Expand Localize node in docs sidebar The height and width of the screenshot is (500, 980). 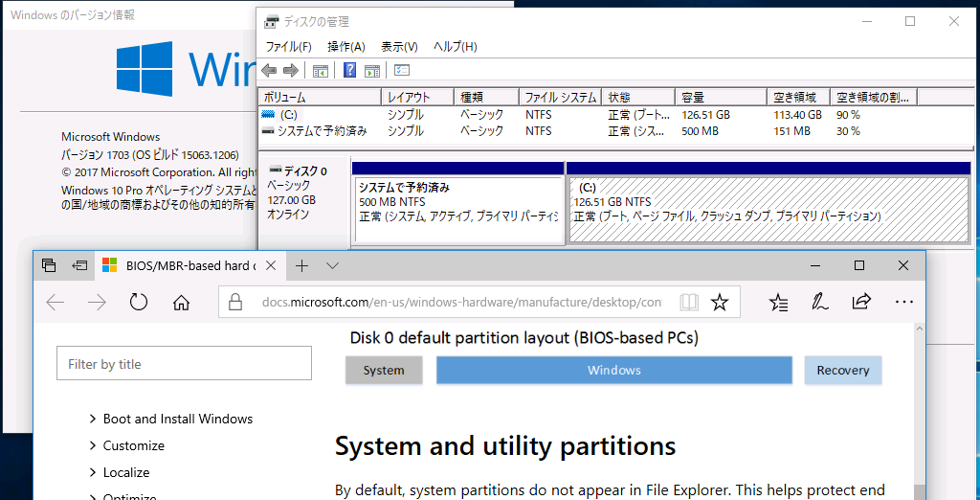pos(93,472)
